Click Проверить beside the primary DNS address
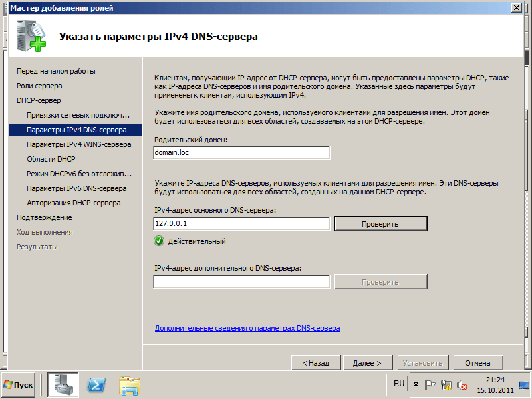This screenshot has height=399, width=532. point(380,224)
